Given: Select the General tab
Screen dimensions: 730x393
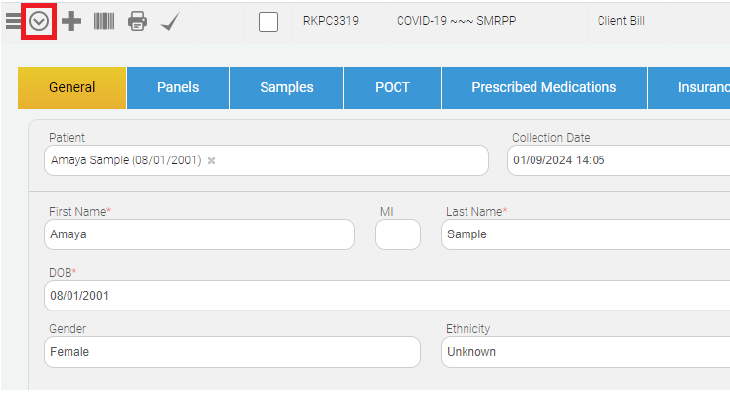Looking at the screenshot, I should [72, 88].
